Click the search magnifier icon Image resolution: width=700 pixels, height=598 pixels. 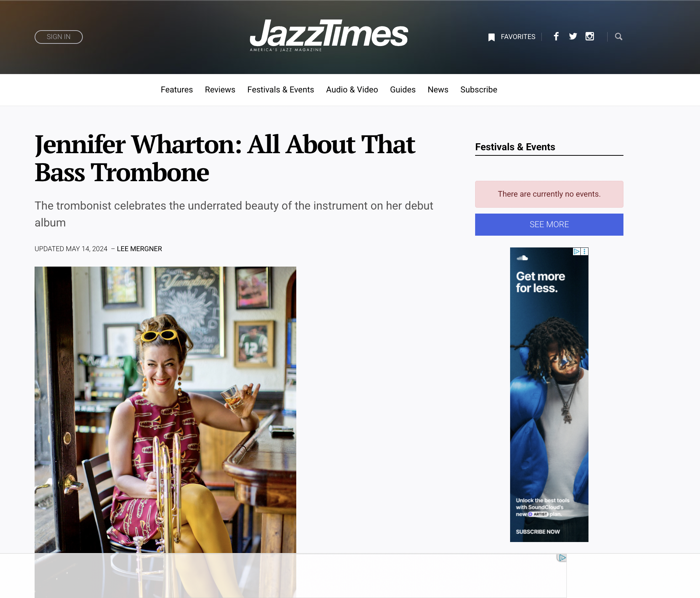[619, 36]
